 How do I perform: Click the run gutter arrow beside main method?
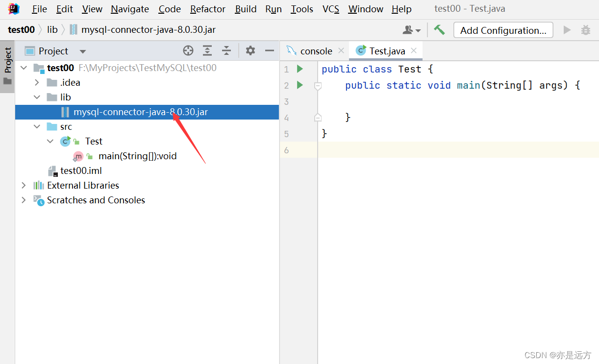pyautogui.click(x=300, y=85)
